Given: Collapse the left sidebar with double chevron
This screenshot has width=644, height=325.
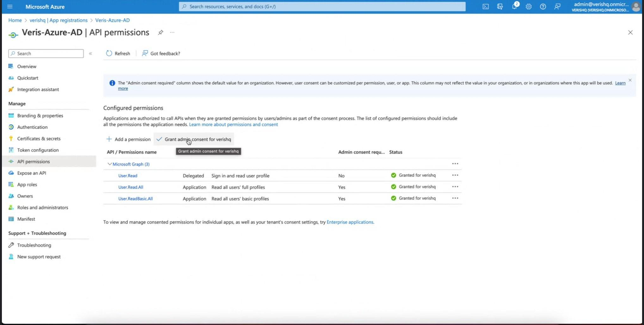Looking at the screenshot, I should (90, 54).
